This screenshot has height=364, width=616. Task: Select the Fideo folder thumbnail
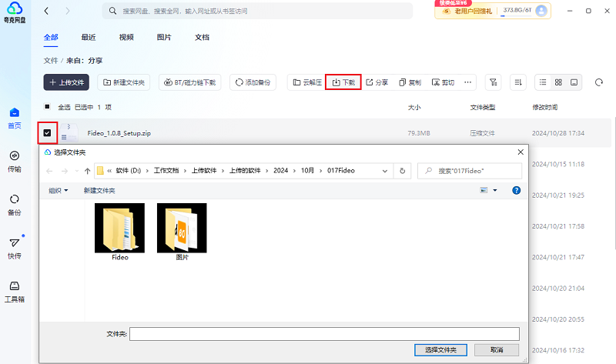[120, 232]
